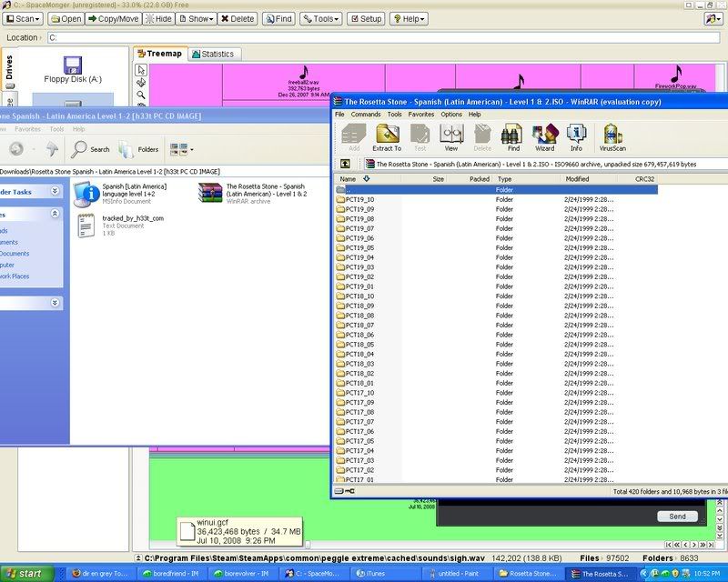Select the pointer tool in SpaceMonger treemap

pos(141,70)
